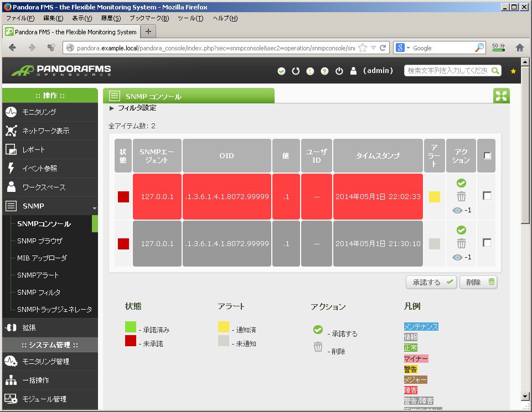532x412 pixels.
Task: Open the SNMP フィルタ link
Action: pyautogui.click(x=39, y=293)
